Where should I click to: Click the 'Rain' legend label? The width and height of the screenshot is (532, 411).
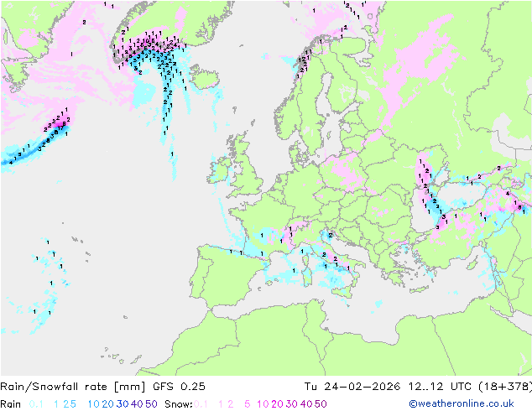click(11, 404)
